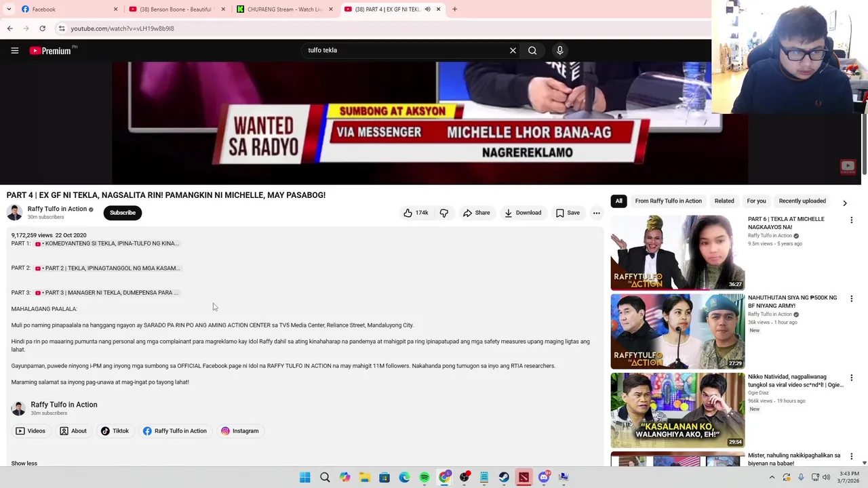Select the All filter chip
This screenshot has height=488, width=868.
coord(618,201)
